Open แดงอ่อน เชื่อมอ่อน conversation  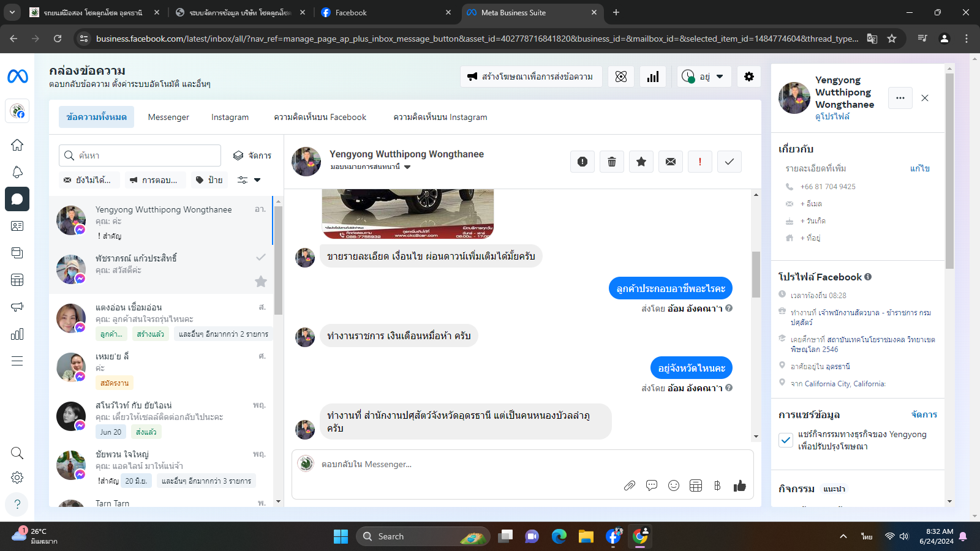pyautogui.click(x=161, y=318)
